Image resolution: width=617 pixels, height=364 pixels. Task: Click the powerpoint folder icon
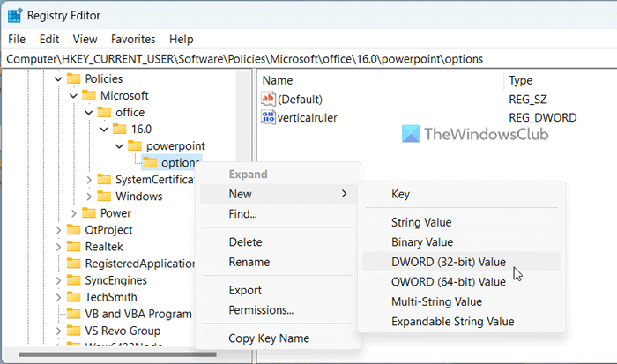tap(135, 145)
